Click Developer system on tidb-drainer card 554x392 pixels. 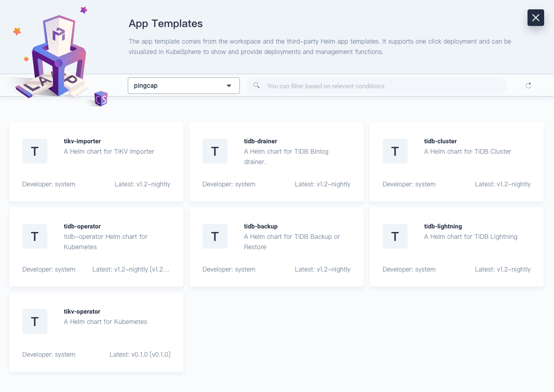(x=228, y=184)
